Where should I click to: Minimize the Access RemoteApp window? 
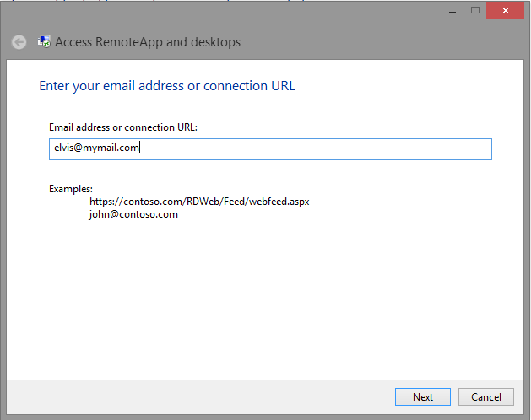(452, 11)
